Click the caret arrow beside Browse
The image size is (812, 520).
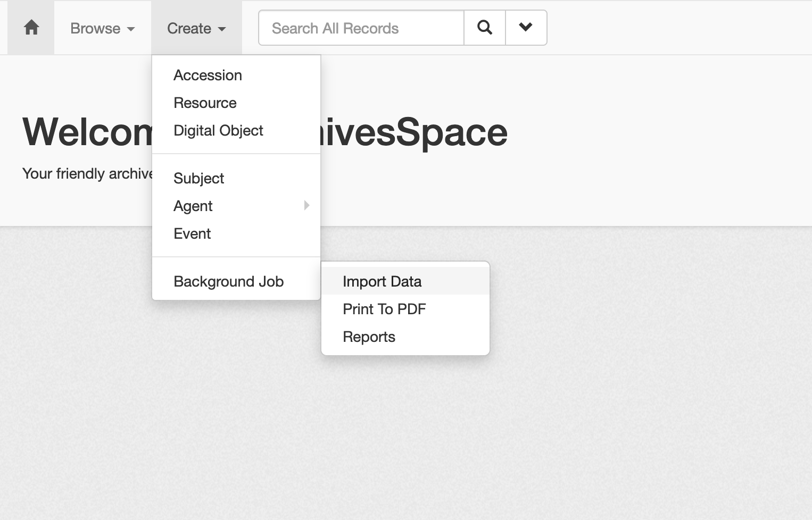click(x=131, y=29)
